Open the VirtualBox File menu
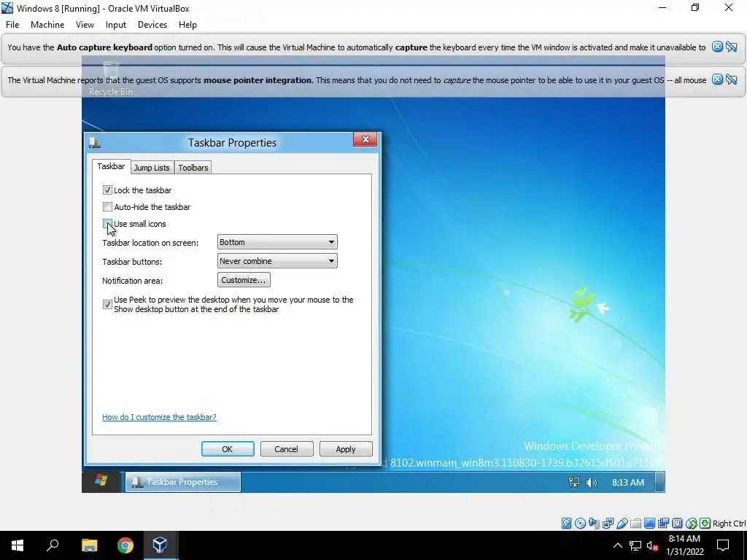The image size is (747, 560). [x=12, y=25]
